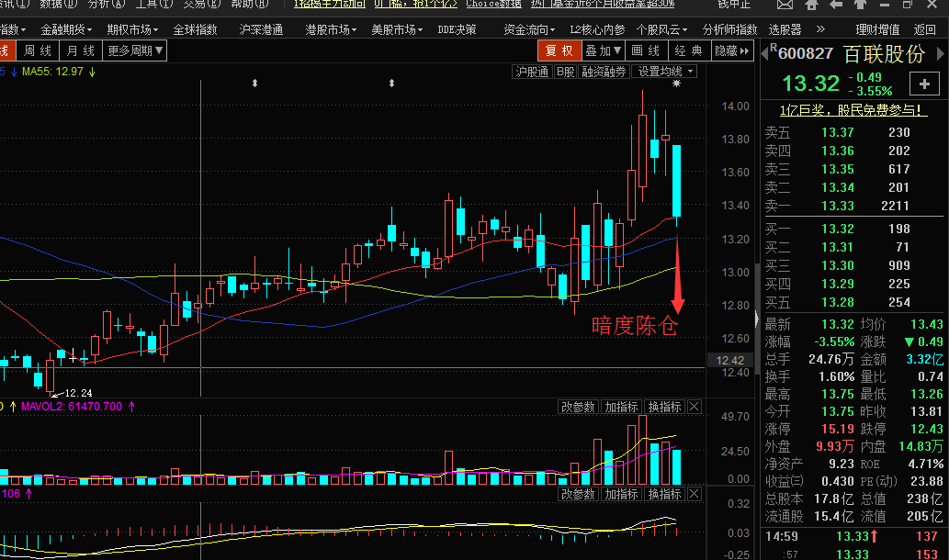Toggle the 画线 drawing tools
The image size is (949, 560).
coord(646,50)
